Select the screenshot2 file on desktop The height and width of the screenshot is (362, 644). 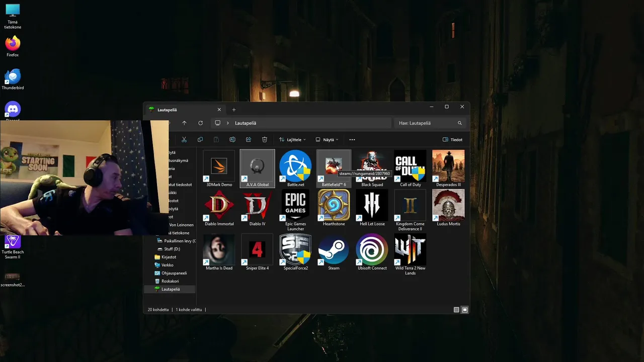pyautogui.click(x=13, y=280)
